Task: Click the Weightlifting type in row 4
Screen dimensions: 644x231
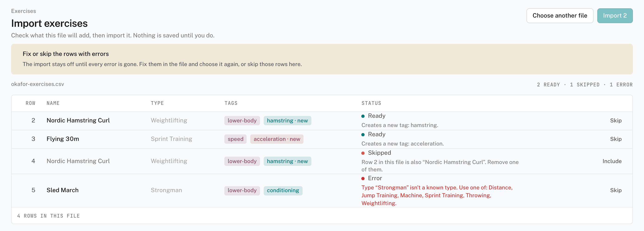Action: [169, 161]
